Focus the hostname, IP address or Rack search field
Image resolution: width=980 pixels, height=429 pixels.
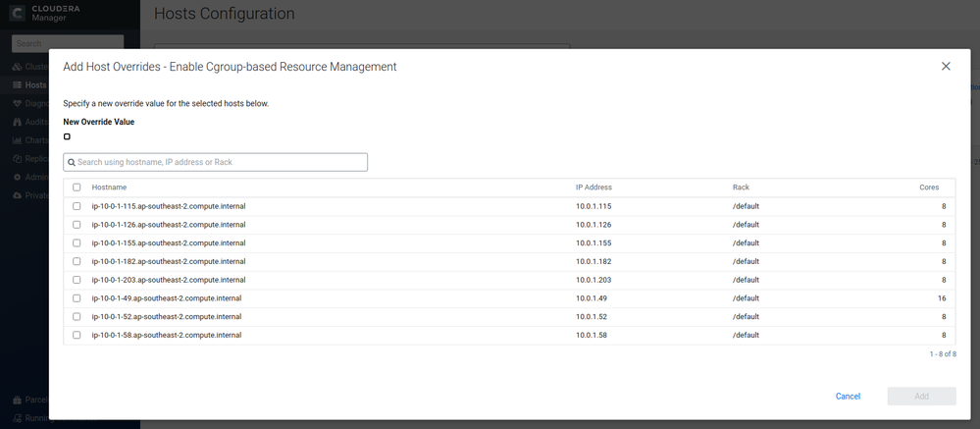tap(216, 162)
